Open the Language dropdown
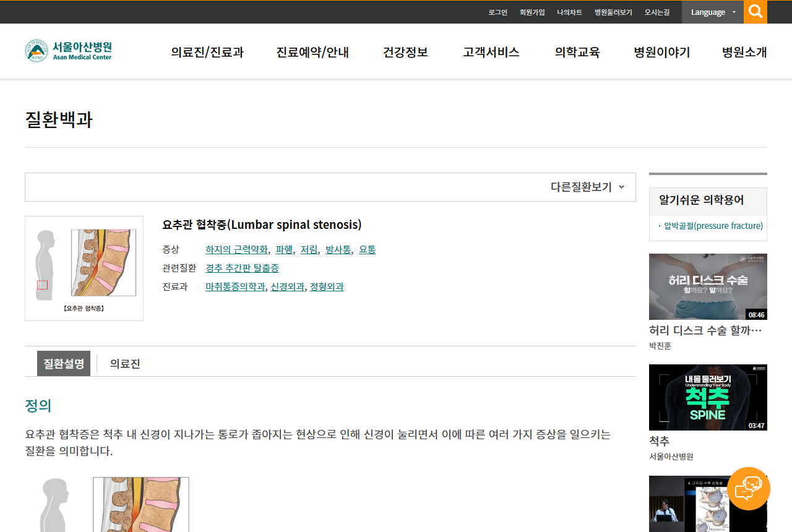The image size is (792, 532). (713, 12)
